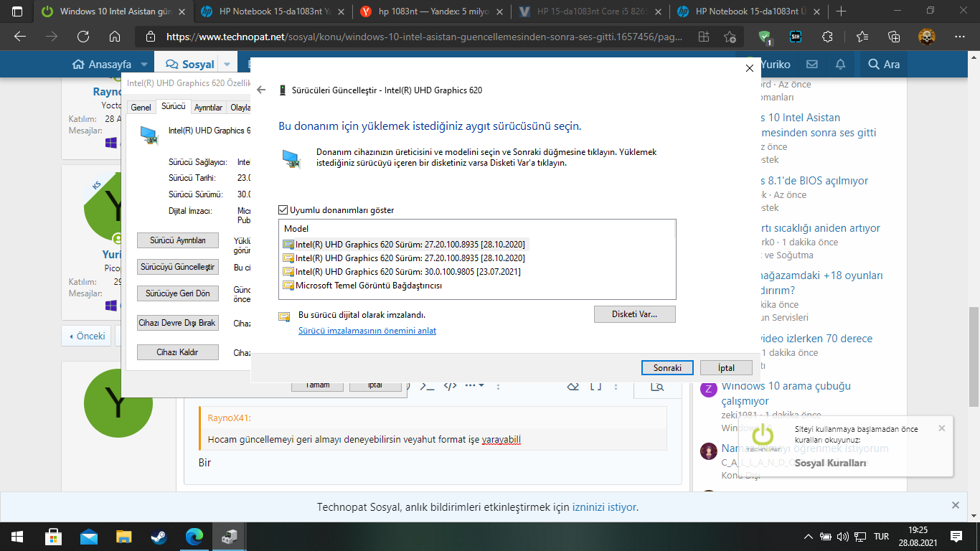Go to the Önceki page
The image size is (980, 551).
point(85,336)
